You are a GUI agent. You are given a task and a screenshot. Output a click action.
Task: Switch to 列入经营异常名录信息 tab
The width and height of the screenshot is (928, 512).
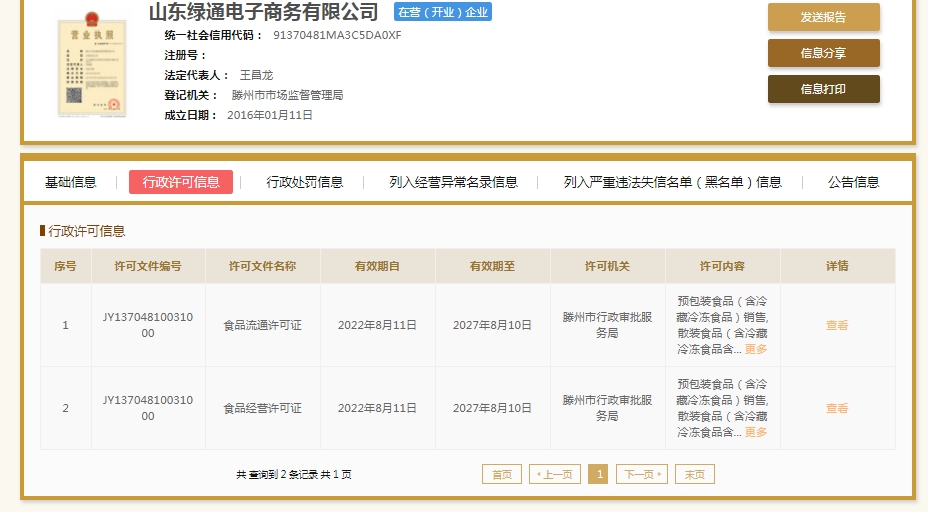pos(454,182)
